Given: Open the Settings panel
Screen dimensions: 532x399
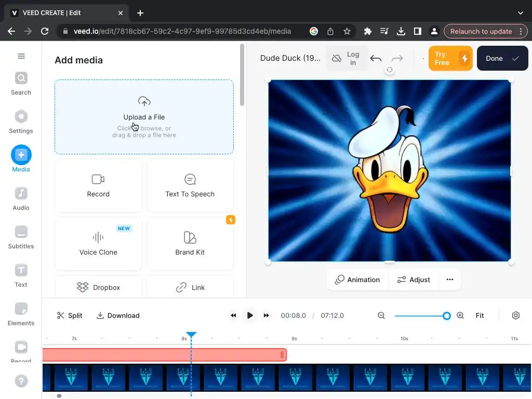Looking at the screenshot, I should pyautogui.click(x=21, y=122).
